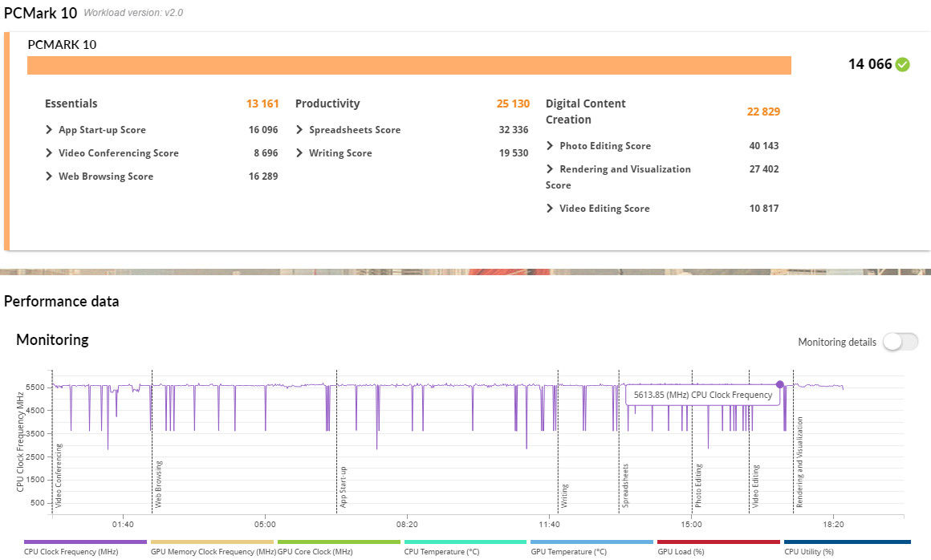Expand Web Browsing Score row
Image resolution: width=931 pixels, height=560 pixels.
[x=50, y=177]
